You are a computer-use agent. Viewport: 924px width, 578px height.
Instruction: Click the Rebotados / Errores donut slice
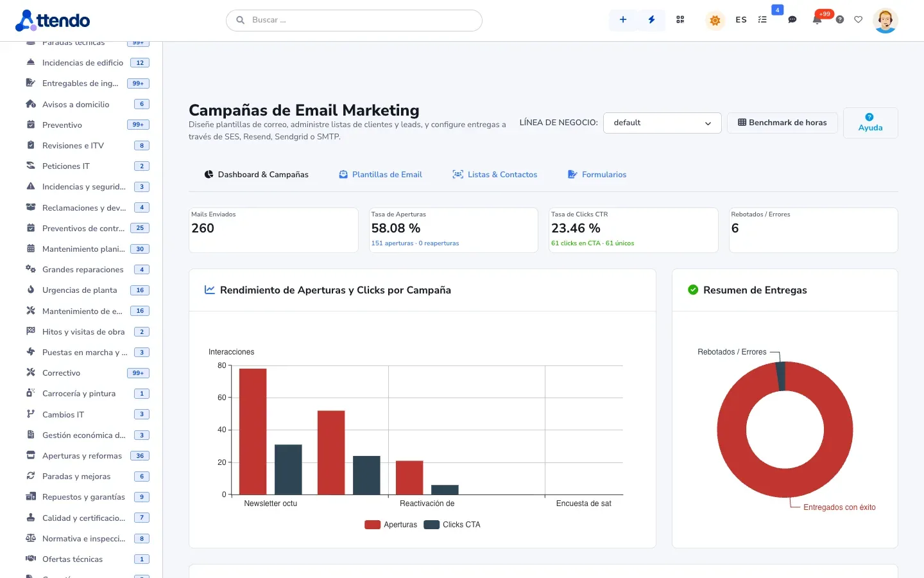pos(781,376)
